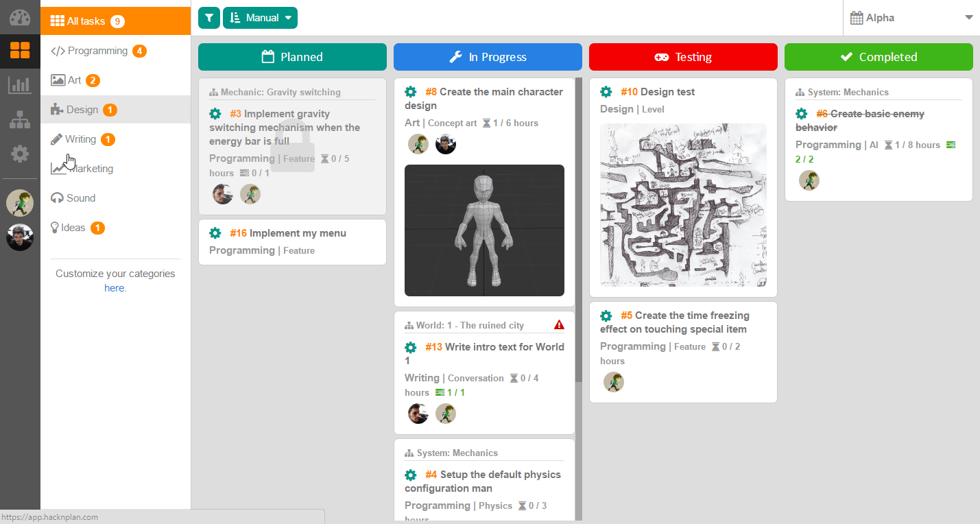Viewport: 980px width, 524px height.
Task: Show All tasks category
Action: [86, 21]
